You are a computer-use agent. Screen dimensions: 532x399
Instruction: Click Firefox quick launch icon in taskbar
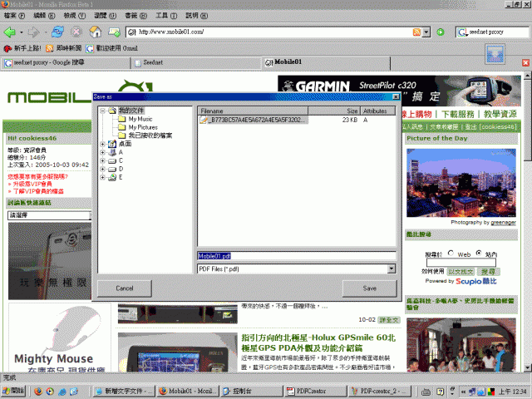[x=38, y=392]
